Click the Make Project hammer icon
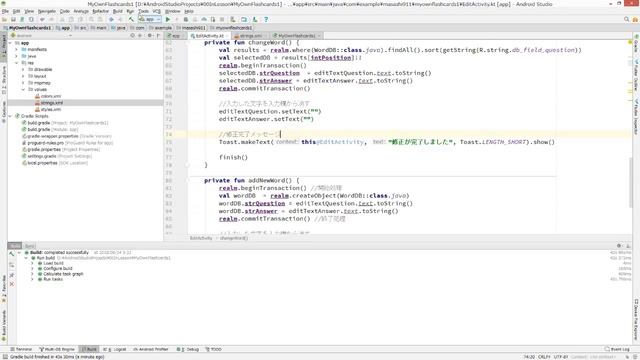Viewport: 640px width, 360px height. click(x=131, y=19)
